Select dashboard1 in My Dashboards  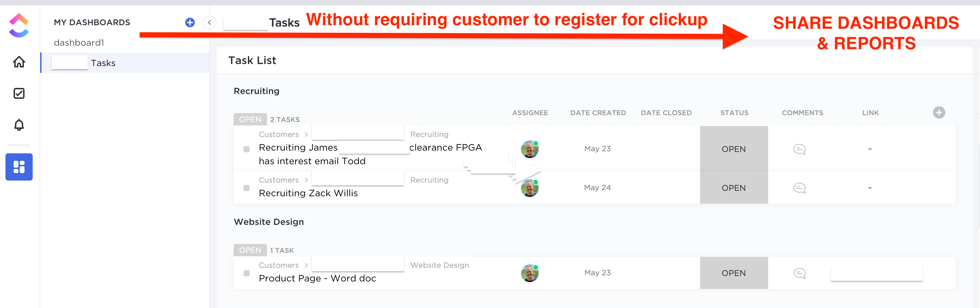pos(79,43)
